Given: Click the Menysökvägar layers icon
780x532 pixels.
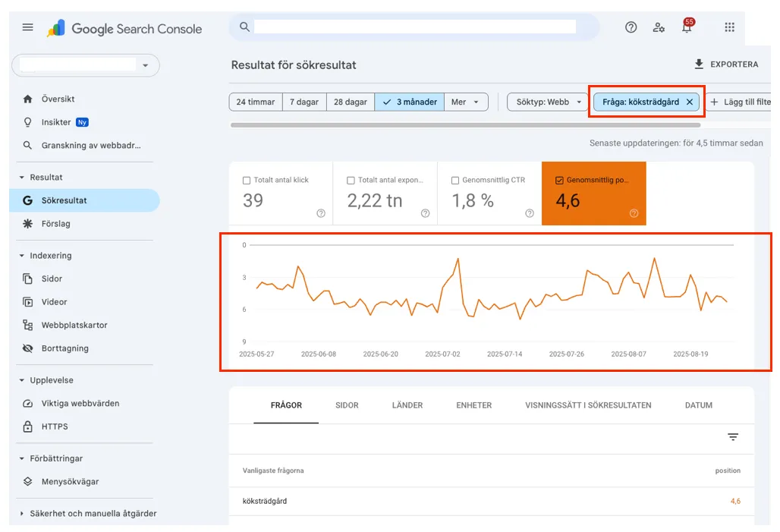Looking at the screenshot, I should point(28,482).
